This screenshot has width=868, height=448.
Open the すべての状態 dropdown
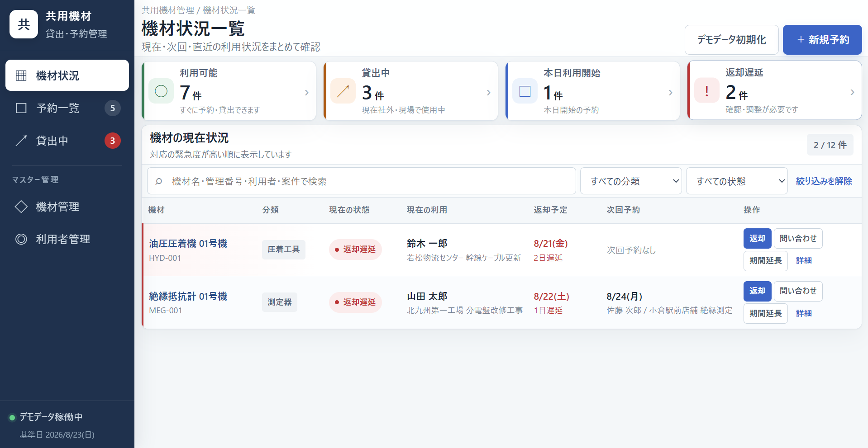tap(737, 181)
